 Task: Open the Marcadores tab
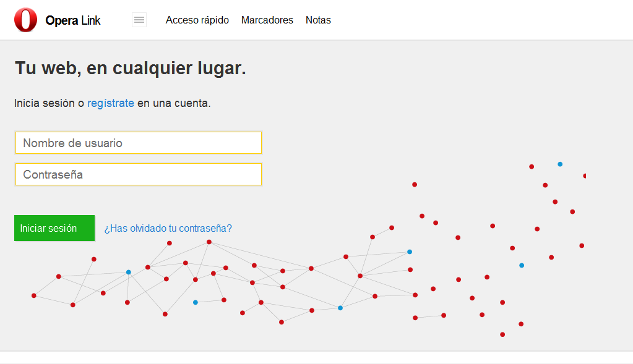tap(267, 20)
